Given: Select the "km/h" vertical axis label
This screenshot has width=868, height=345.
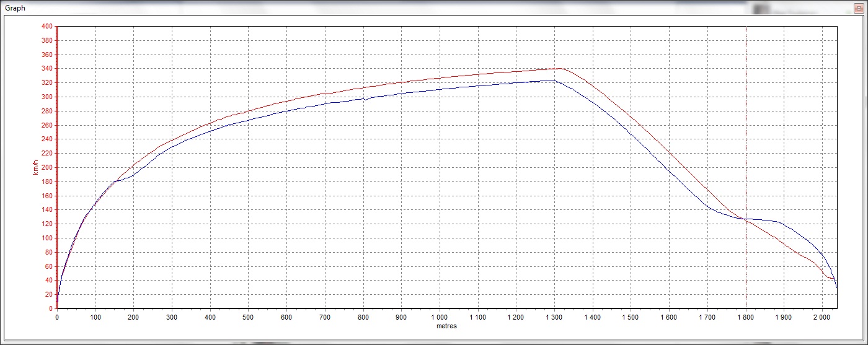Looking at the screenshot, I should click(35, 167).
